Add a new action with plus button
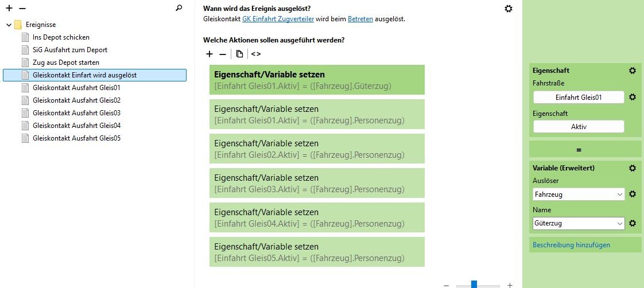 coord(210,54)
